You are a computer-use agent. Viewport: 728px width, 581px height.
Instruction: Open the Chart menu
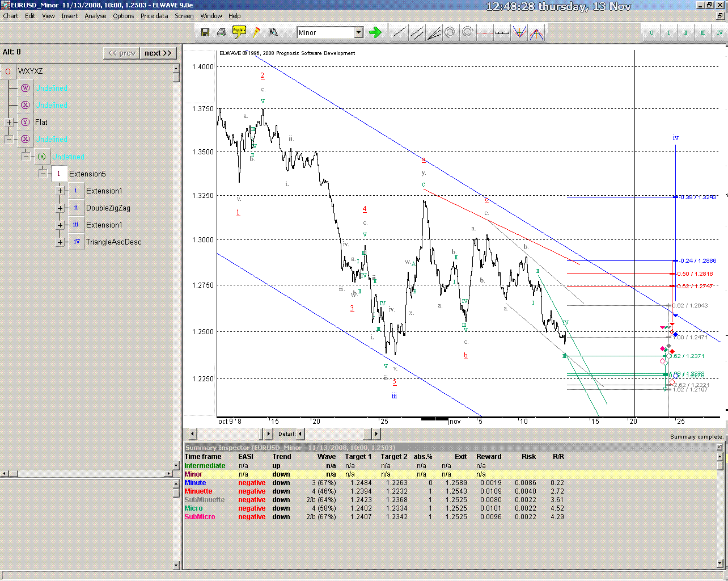10,16
